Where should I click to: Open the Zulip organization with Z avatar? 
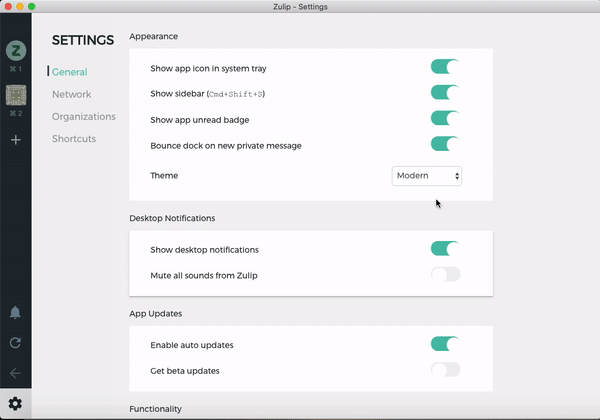click(16, 50)
